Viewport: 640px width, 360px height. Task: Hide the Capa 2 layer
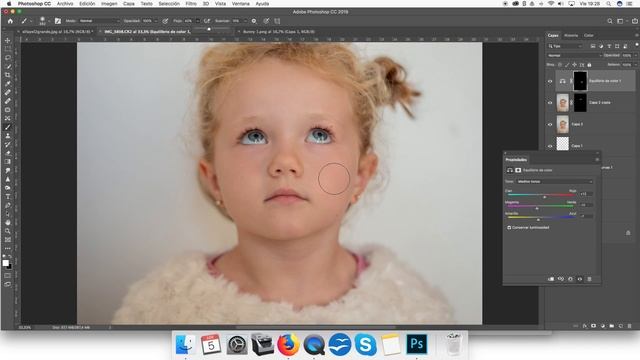(x=550, y=124)
